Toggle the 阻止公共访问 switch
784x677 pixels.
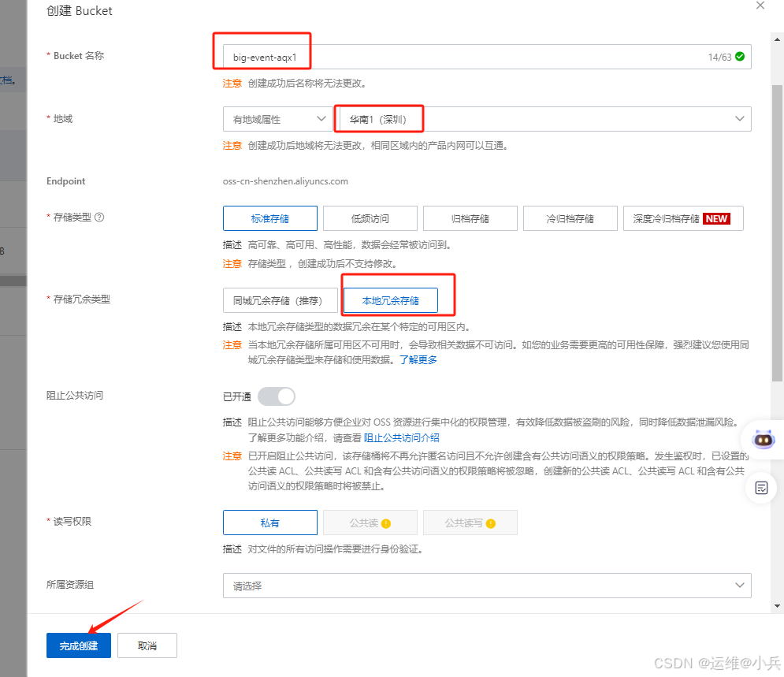[x=277, y=396]
